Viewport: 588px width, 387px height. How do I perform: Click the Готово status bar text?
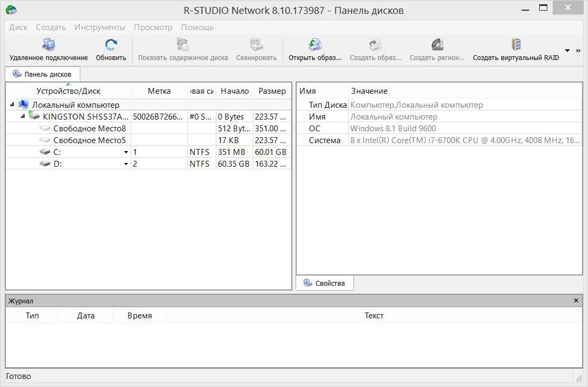pyautogui.click(x=18, y=376)
